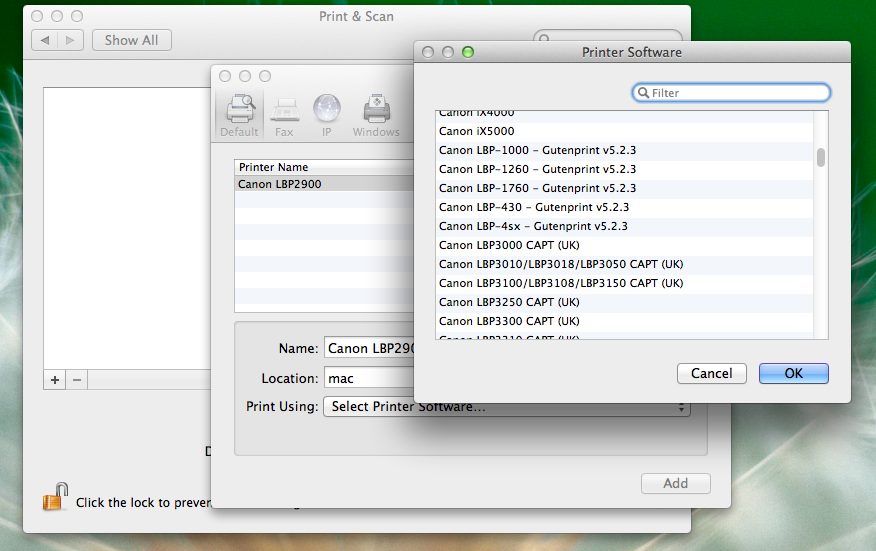Select Canon LBP-4sx Gutenprint driver
The image size is (876, 551).
click(624, 226)
